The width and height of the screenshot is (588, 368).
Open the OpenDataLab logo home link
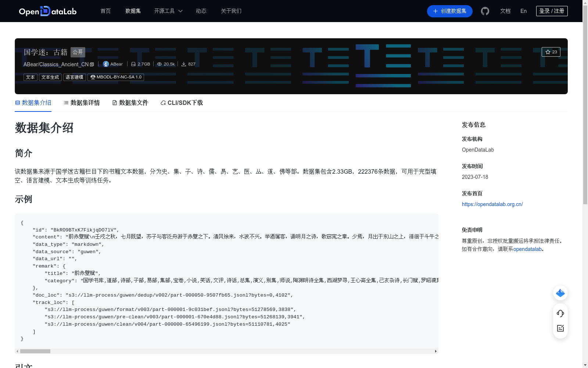point(48,11)
